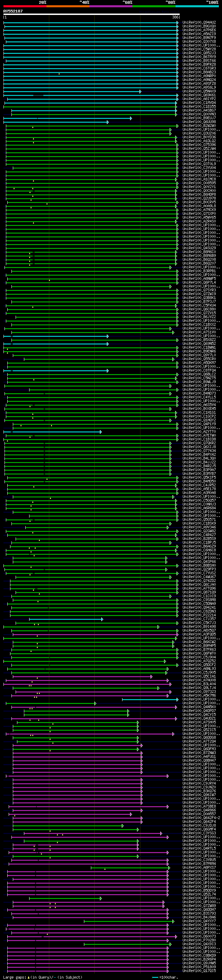Select the UniRef100_C4R427 label
222x980 pixels.
(199, 535)
